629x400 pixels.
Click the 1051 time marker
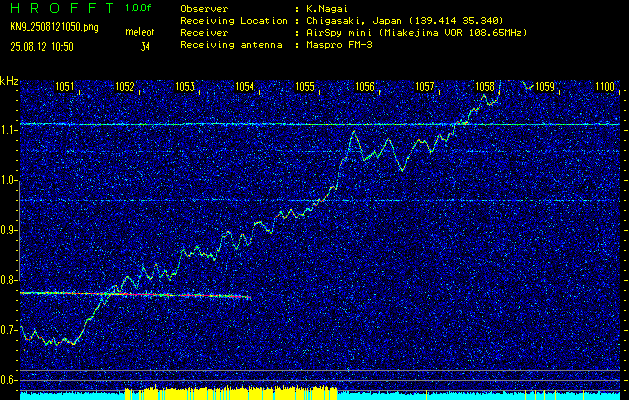(64, 86)
